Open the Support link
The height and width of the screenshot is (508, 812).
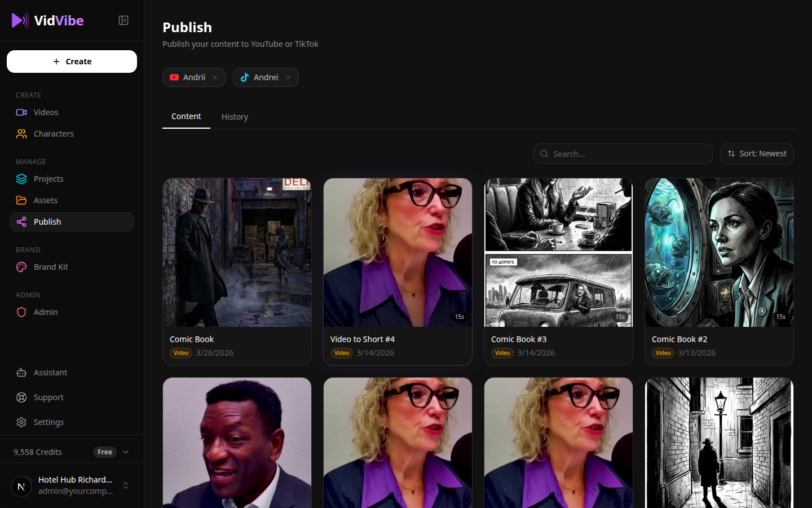pos(47,397)
